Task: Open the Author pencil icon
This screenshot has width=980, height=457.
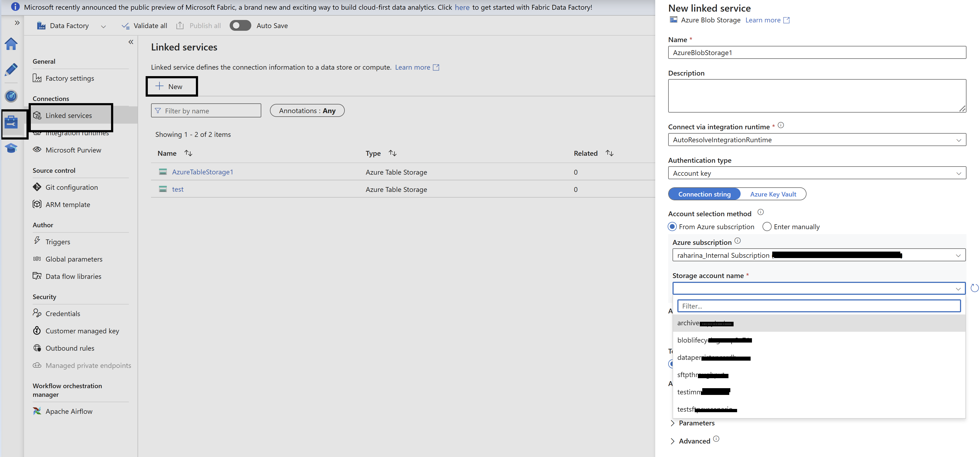Action: [x=11, y=70]
